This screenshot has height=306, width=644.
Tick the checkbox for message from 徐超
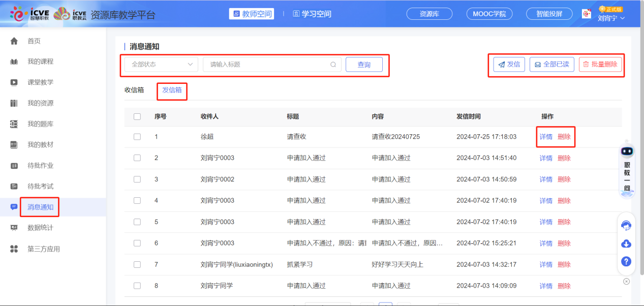pyautogui.click(x=137, y=137)
